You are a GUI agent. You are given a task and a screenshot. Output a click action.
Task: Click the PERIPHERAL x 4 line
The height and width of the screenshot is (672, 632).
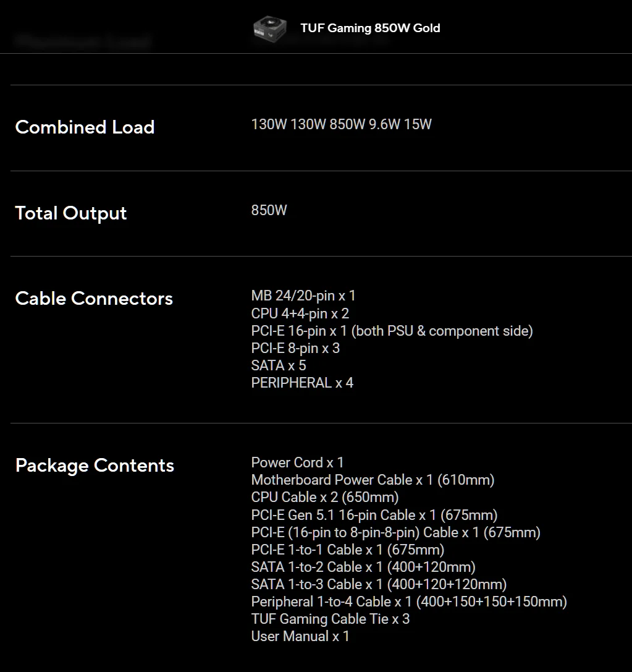click(x=302, y=383)
